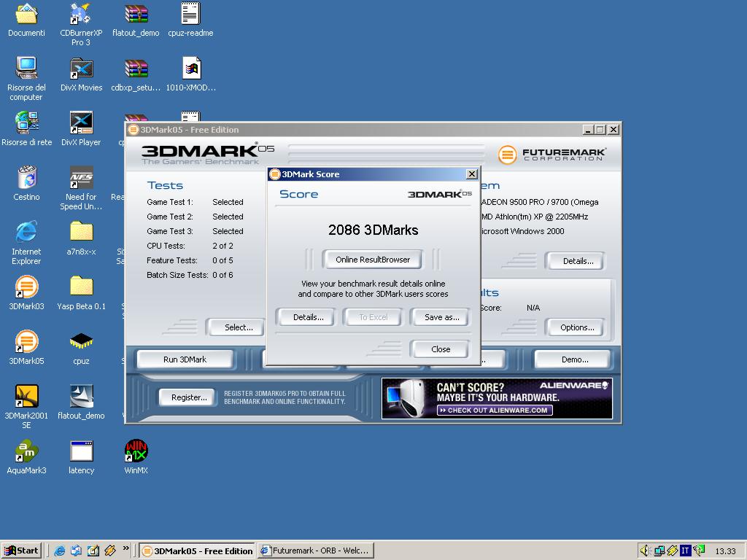Screen dimensions: 747x560
Task: Switch to Futuremark - ORB taskbar button
Action: click(x=315, y=551)
